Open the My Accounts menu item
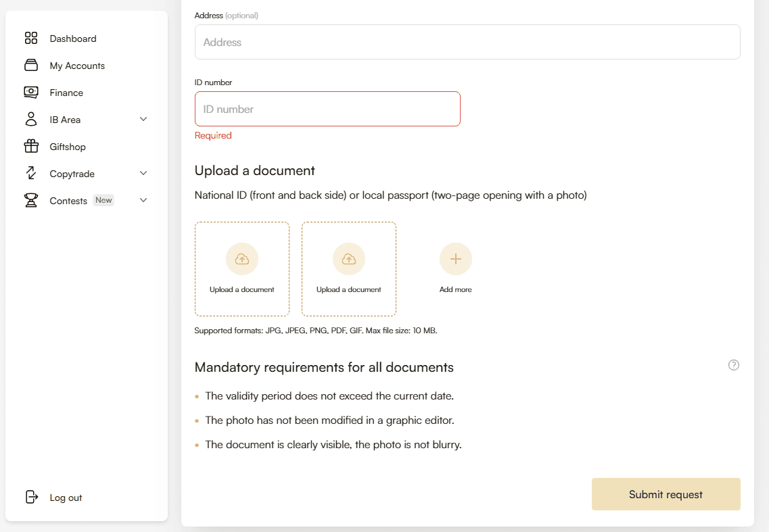This screenshot has height=532, width=769. 77,66
